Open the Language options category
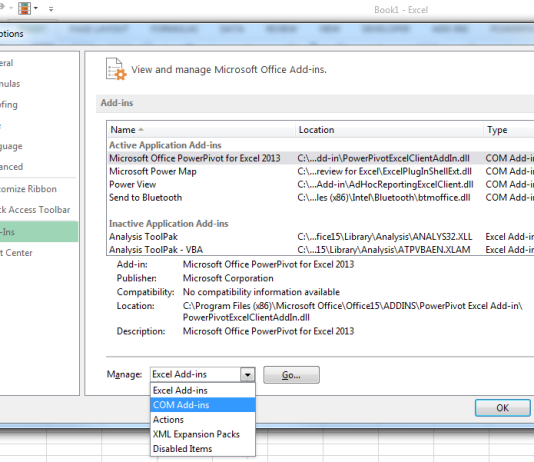Image resolution: width=534 pixels, height=462 pixels. [38, 146]
